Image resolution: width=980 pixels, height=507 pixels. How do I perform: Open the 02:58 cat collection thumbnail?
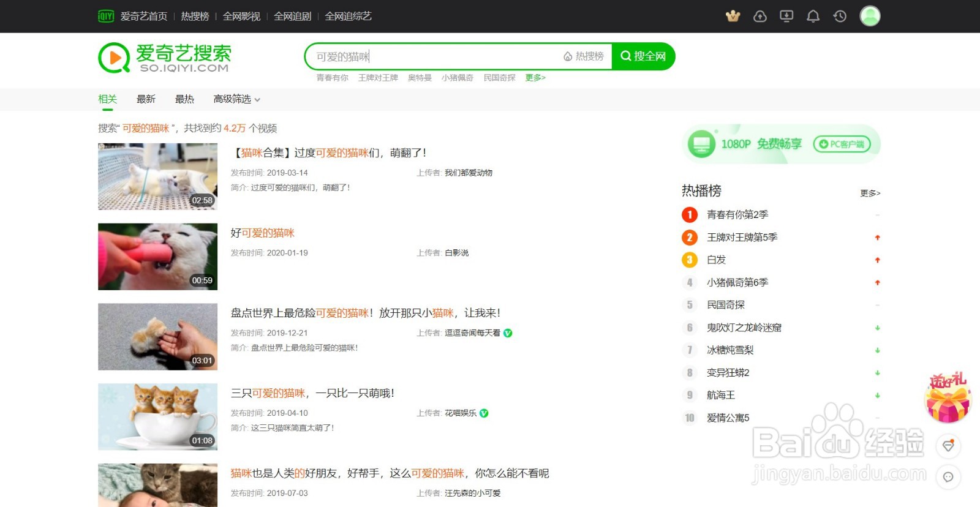(157, 176)
